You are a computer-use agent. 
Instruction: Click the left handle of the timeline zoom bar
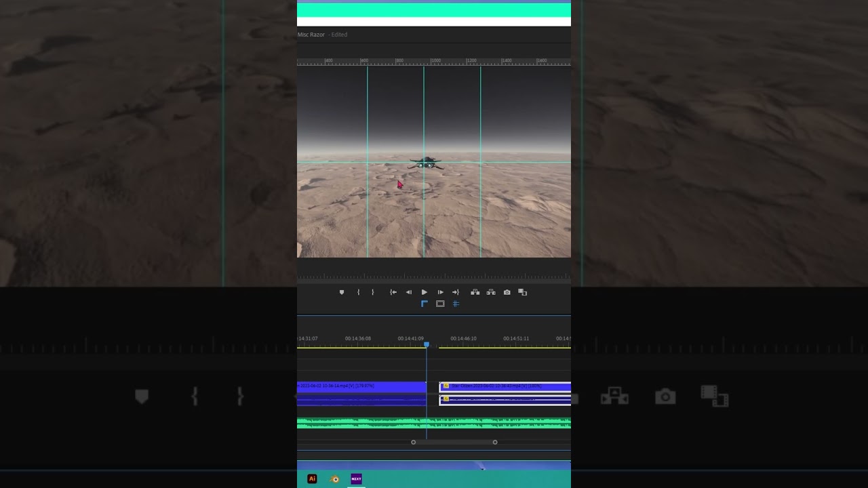[x=413, y=442]
